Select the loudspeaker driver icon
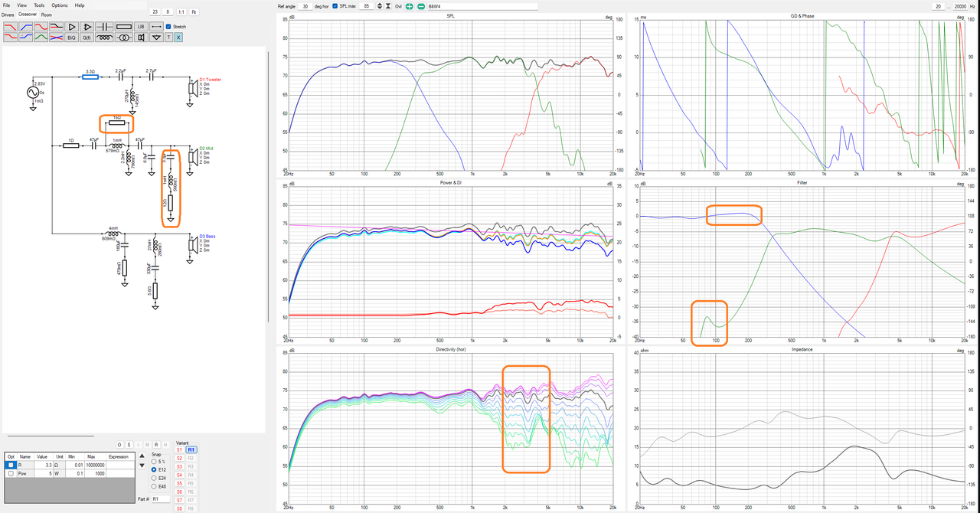Viewport: 980px width, 513px height. coord(141,38)
